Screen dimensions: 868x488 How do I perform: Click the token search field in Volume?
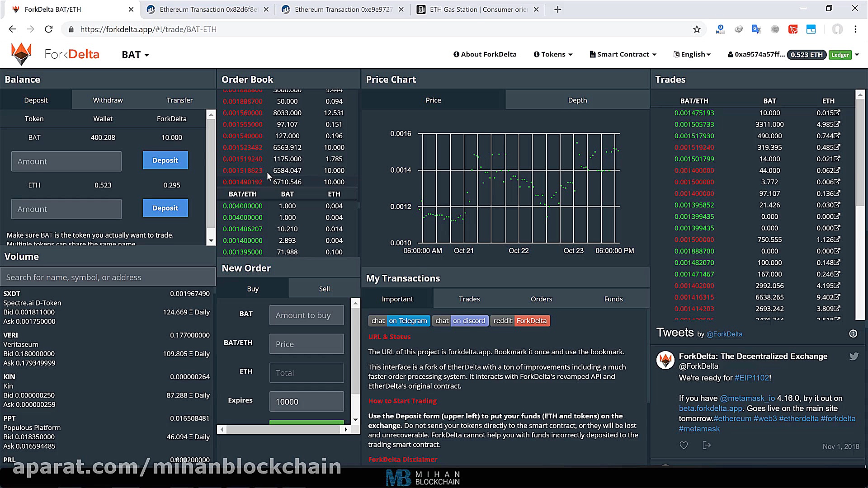[x=108, y=277]
